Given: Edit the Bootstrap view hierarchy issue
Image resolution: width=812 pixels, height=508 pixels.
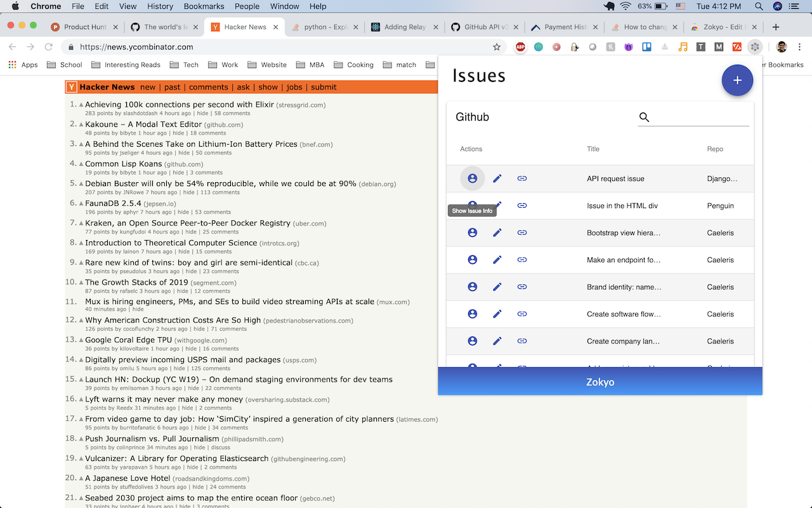Looking at the screenshot, I should pos(497,233).
